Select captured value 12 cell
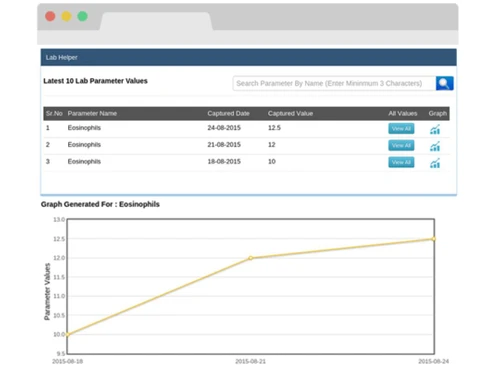The height and width of the screenshot is (375, 500). pyautogui.click(x=272, y=145)
